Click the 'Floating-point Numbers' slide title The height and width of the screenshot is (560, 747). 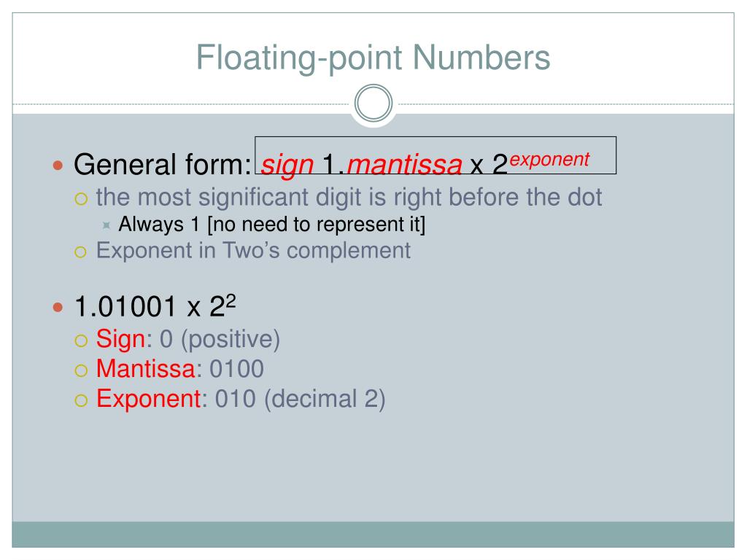coord(373,57)
